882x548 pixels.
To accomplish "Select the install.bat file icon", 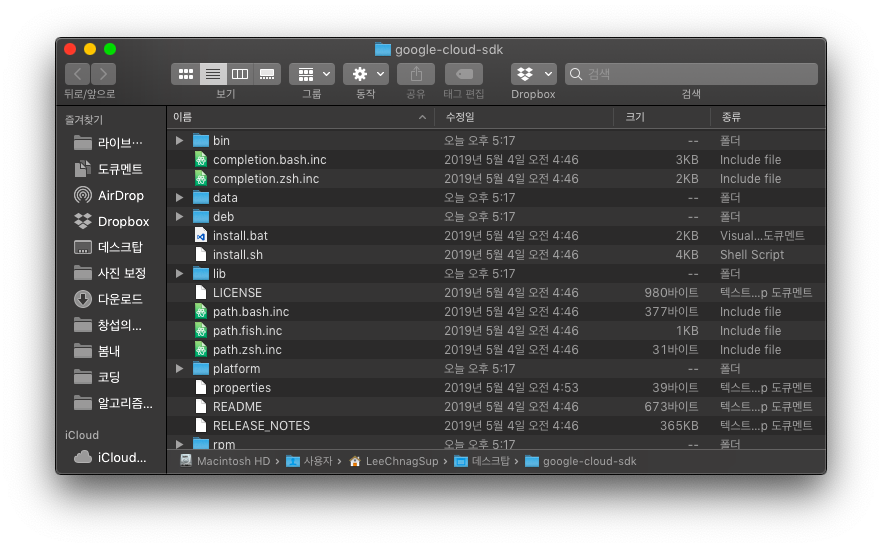I will [x=201, y=236].
